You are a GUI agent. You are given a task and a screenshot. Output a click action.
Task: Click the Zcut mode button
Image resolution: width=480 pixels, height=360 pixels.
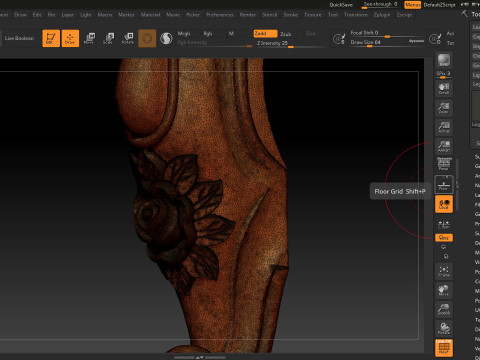(310, 34)
